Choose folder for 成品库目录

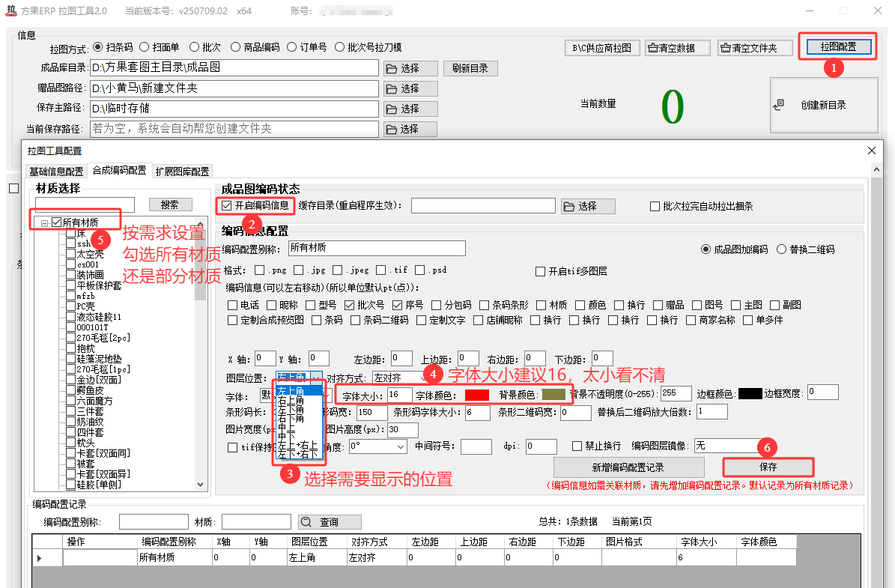point(410,68)
